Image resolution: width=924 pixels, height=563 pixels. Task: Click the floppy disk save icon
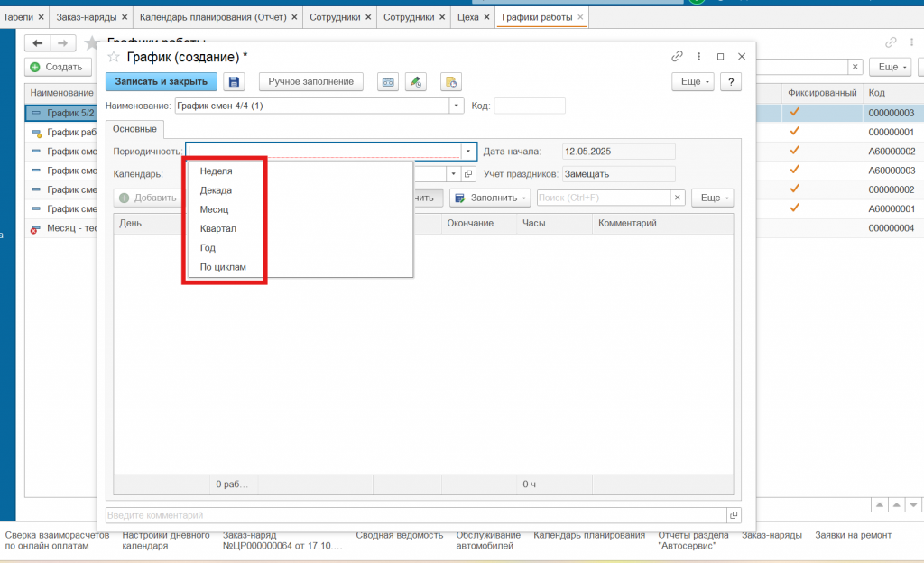click(x=234, y=82)
